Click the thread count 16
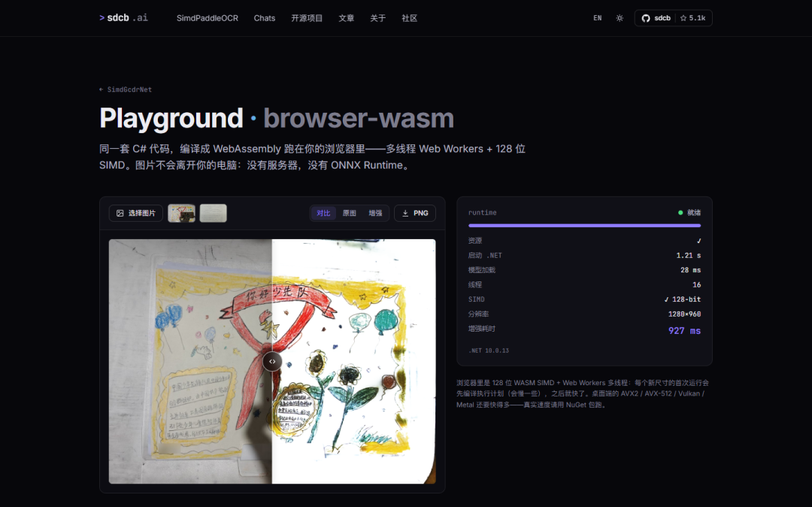Image resolution: width=812 pixels, height=507 pixels. pyautogui.click(x=696, y=285)
